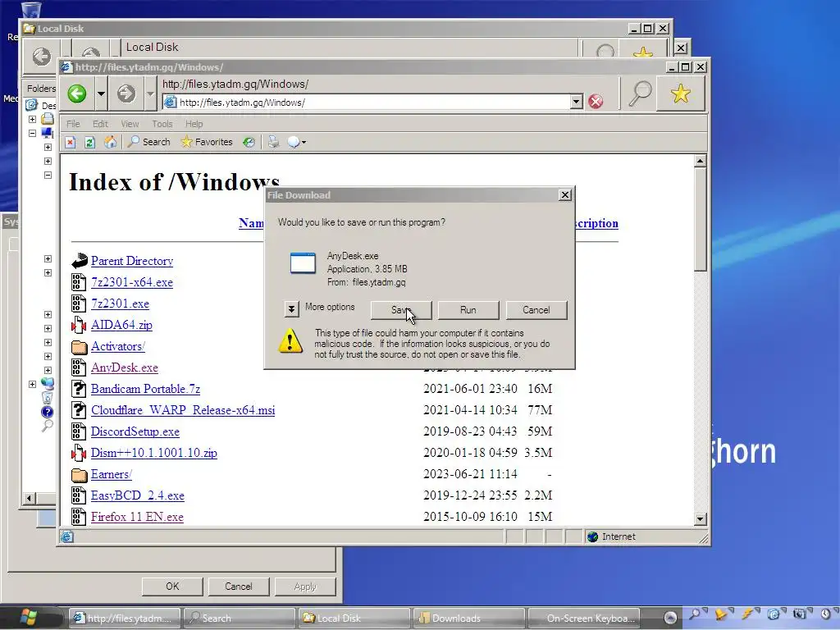Click the green Back arrow in browser
Viewport: 840px width, 630px height.
coord(77,94)
